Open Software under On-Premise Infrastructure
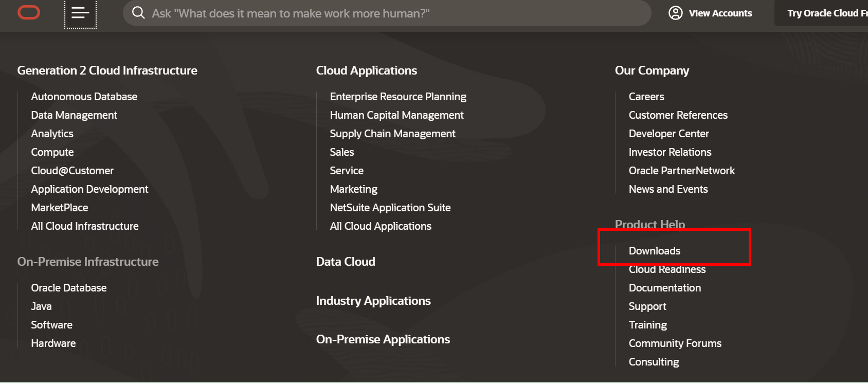The image size is (868, 384). 51,325
